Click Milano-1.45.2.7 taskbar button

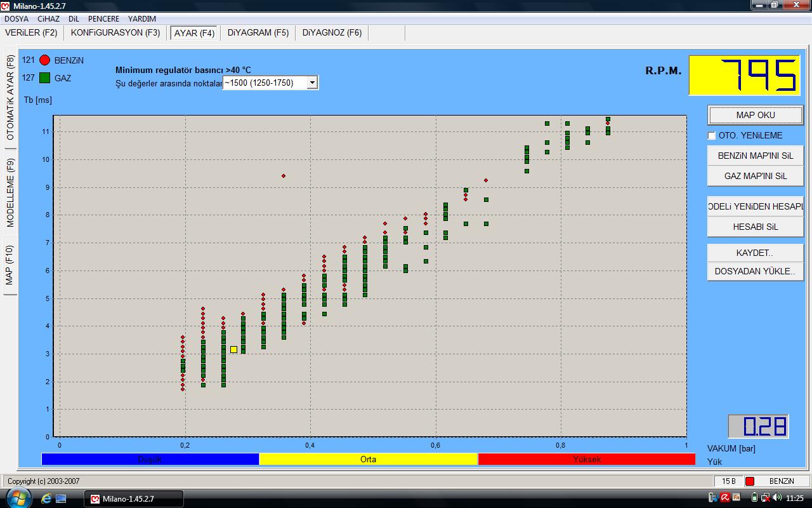tap(133, 498)
